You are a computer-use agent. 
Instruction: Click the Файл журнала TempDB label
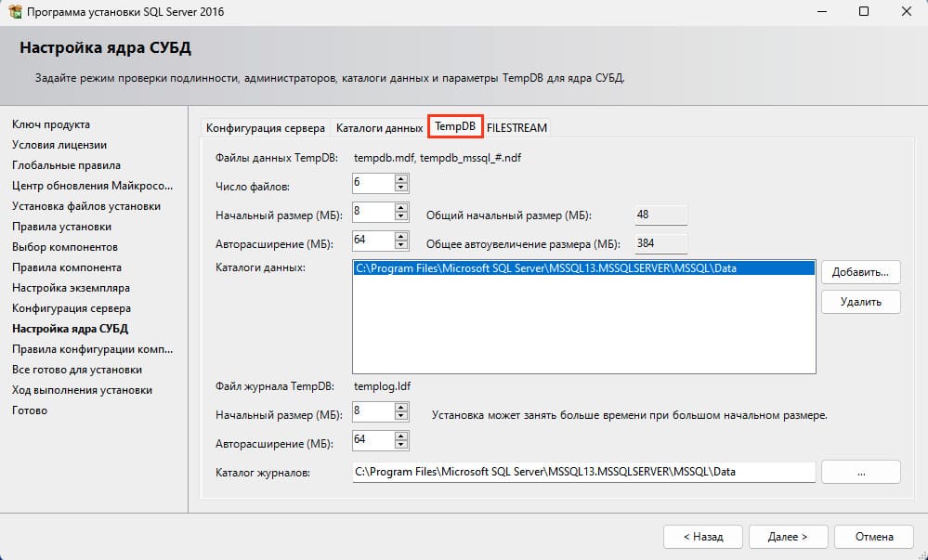coord(275,386)
